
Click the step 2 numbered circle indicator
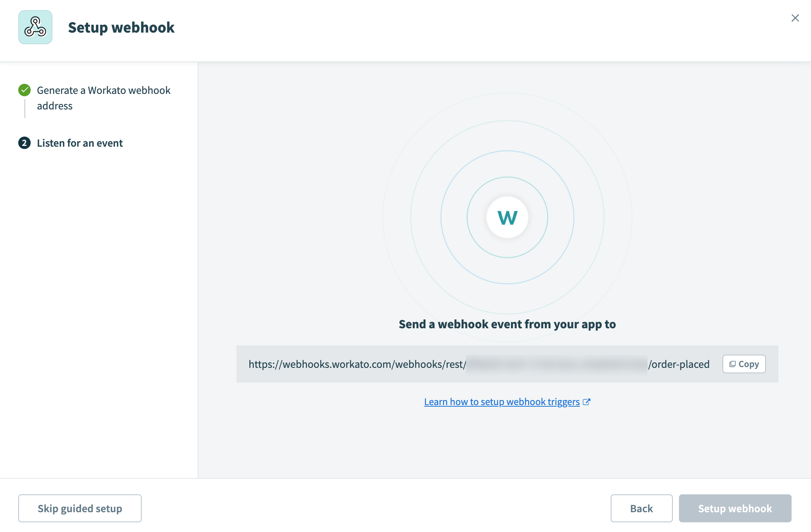pos(24,143)
